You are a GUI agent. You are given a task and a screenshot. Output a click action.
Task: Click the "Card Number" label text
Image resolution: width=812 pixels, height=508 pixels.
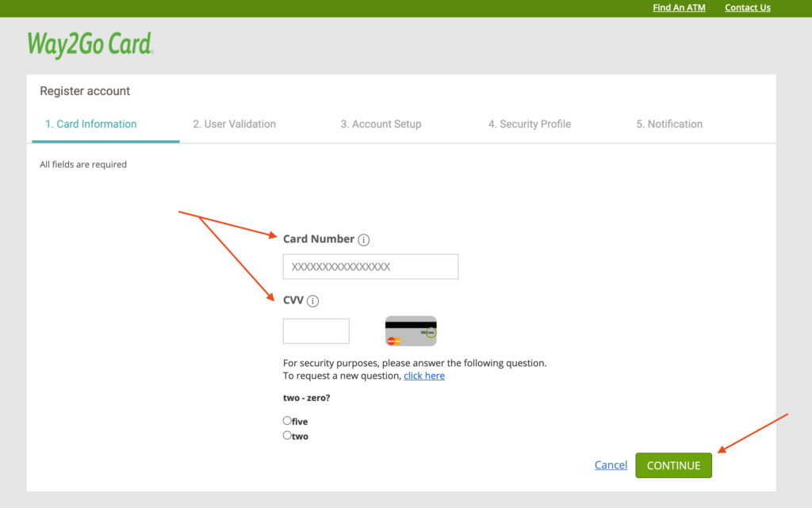319,239
